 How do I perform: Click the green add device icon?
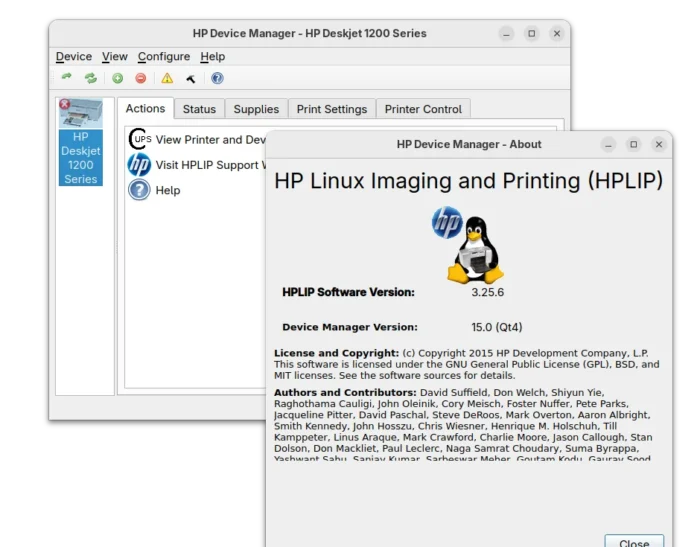click(117, 78)
